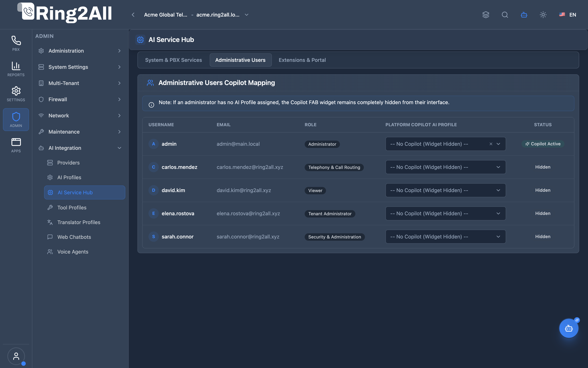588x368 pixels.
Task: Open the PBX section in the sidebar
Action: (x=16, y=44)
